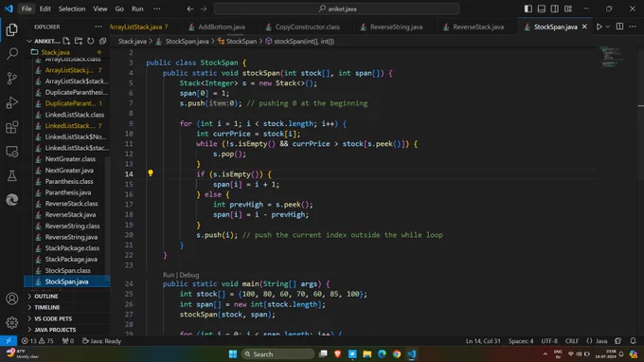
Task: Open Explorer more actions ellipsis
Action: pyautogui.click(x=98, y=27)
